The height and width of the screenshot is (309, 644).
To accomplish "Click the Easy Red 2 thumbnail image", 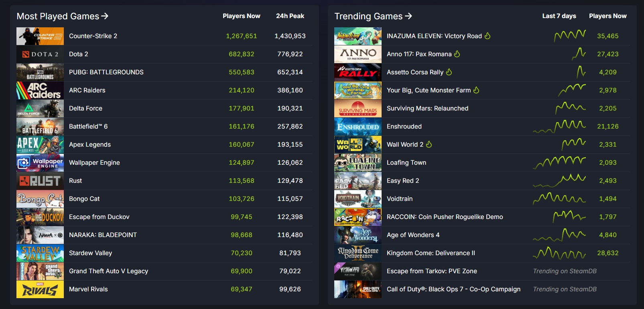I will [358, 181].
